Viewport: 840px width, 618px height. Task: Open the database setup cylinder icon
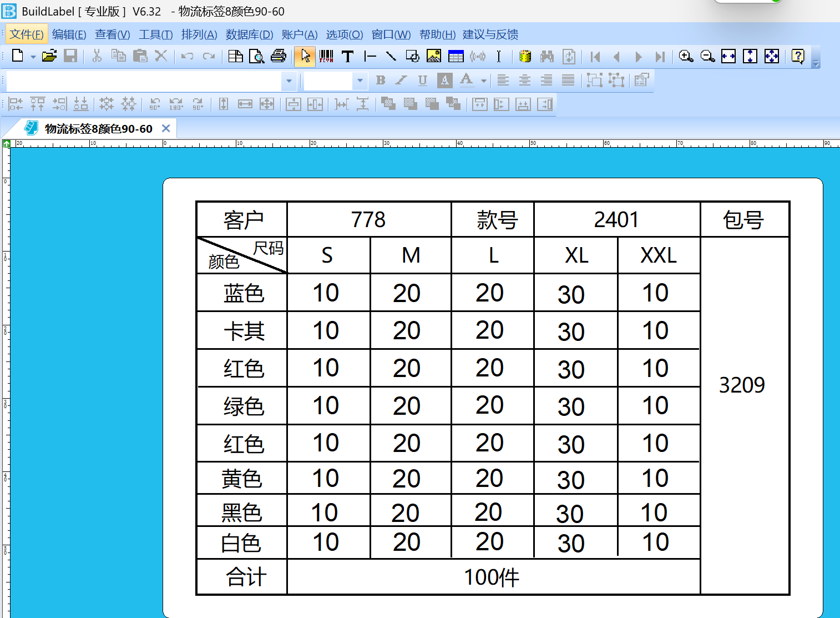[525, 56]
